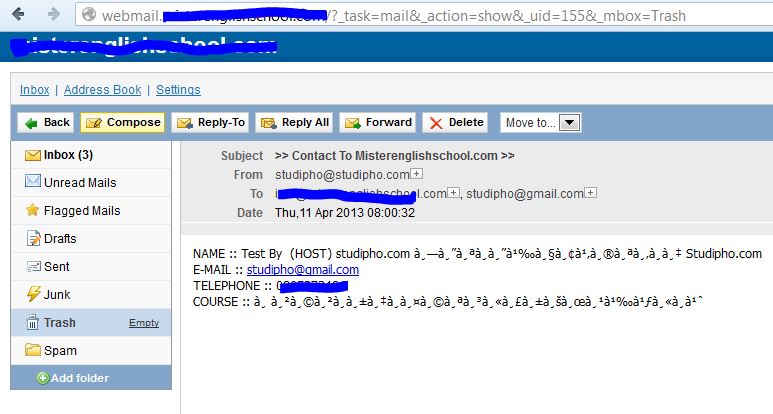The height and width of the screenshot is (414, 773).
Task: Click the globe icon in address bar
Action: coord(89,15)
